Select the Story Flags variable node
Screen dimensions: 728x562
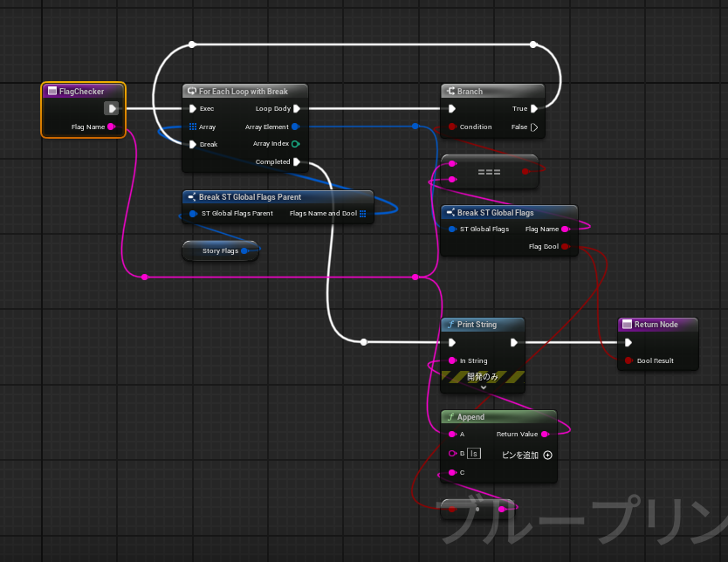click(x=221, y=251)
